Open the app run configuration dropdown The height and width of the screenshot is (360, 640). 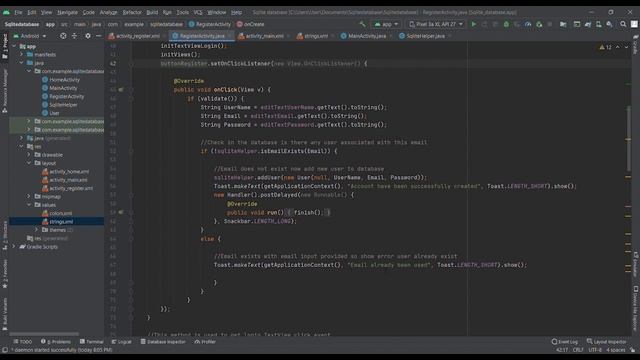coord(386,24)
